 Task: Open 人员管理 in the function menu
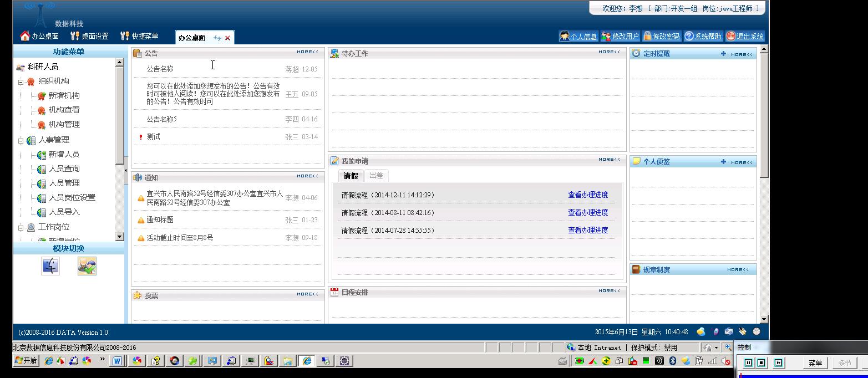[x=64, y=183]
